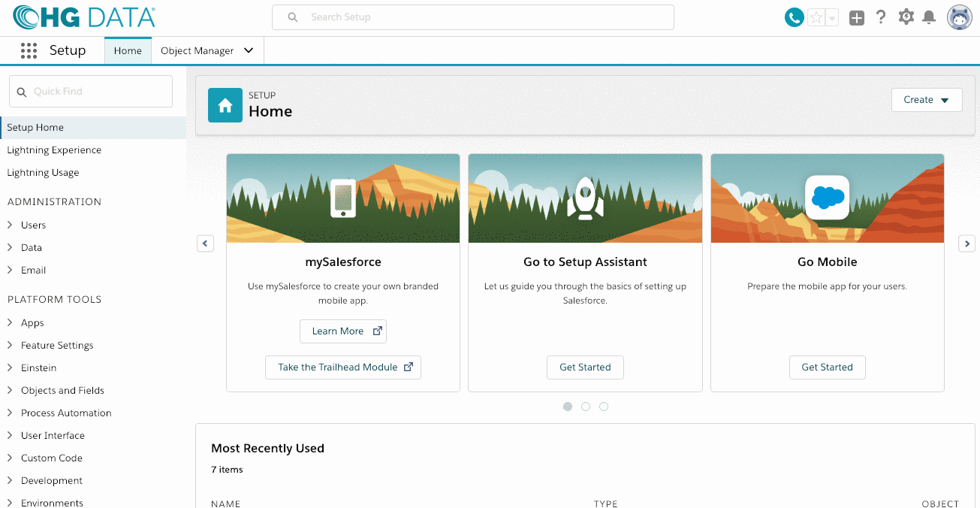Click the Quick Find magnifier icon
Screen dimensions: 980x508
tap(22, 92)
